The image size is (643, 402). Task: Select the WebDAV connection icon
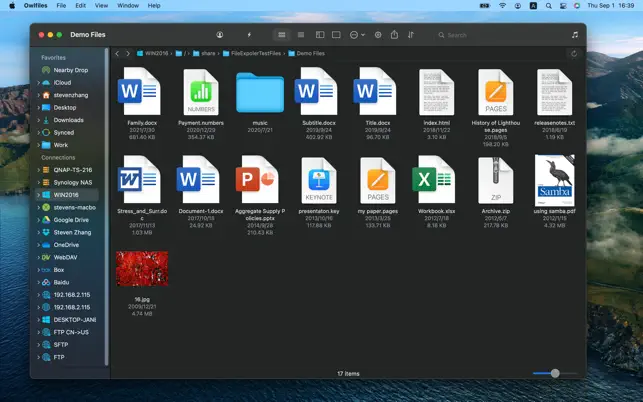[46, 257]
